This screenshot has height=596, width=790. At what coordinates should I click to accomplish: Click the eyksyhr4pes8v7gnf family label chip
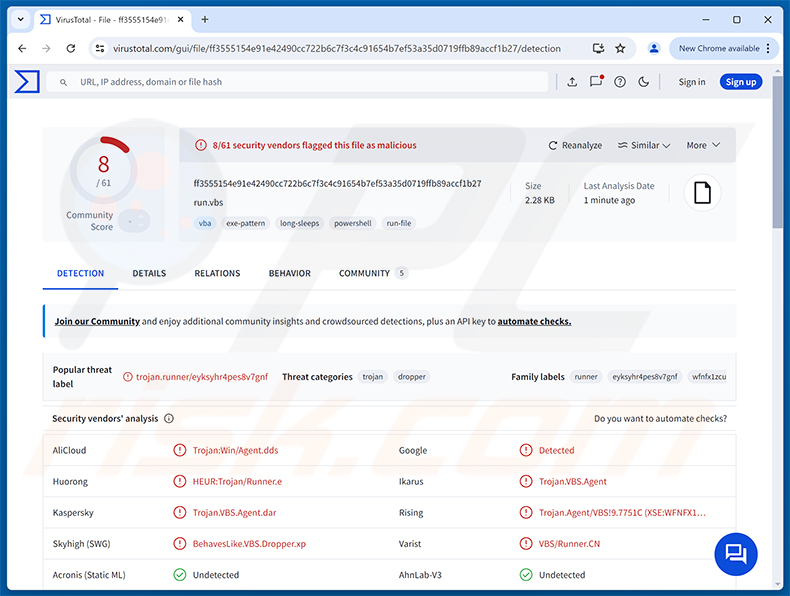pyautogui.click(x=645, y=377)
